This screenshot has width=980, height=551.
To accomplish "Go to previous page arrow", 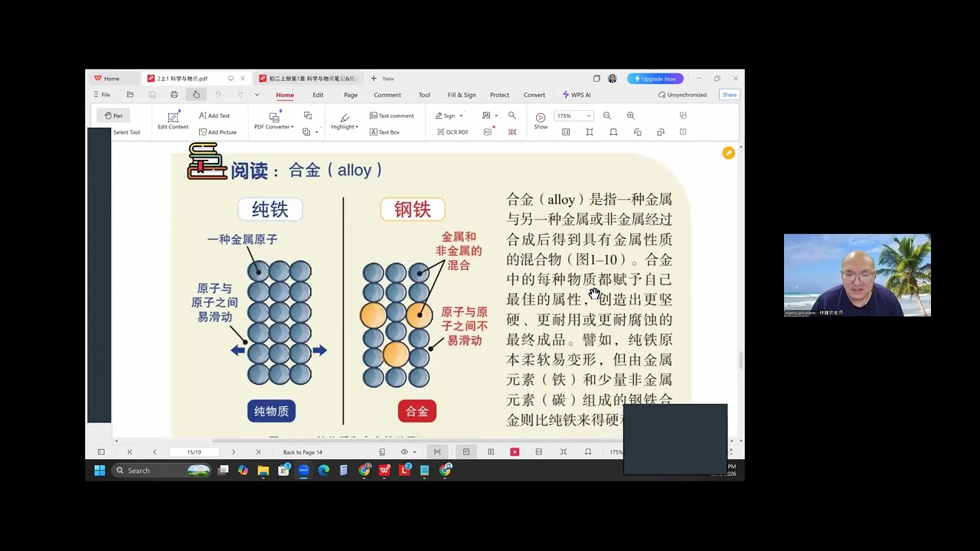I will click(155, 452).
